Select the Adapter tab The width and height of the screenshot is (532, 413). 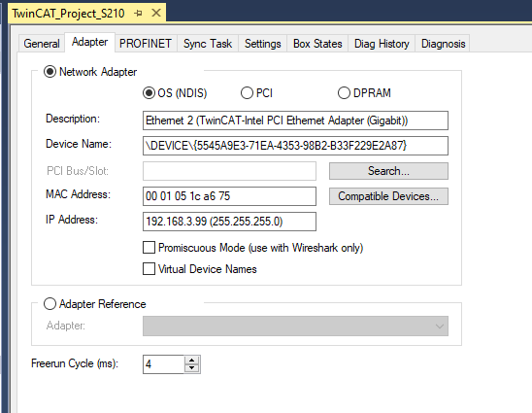(x=89, y=42)
